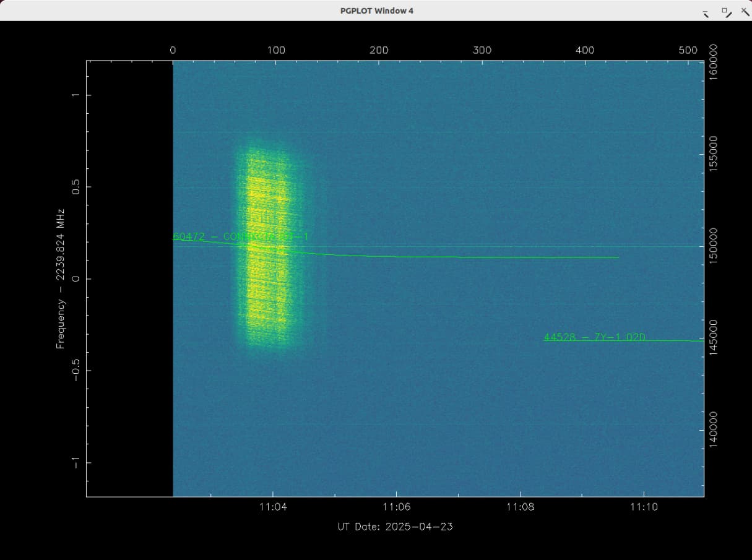Select the 44528 - 7Y-1 02D label
The width and height of the screenshot is (752, 560).
594,337
